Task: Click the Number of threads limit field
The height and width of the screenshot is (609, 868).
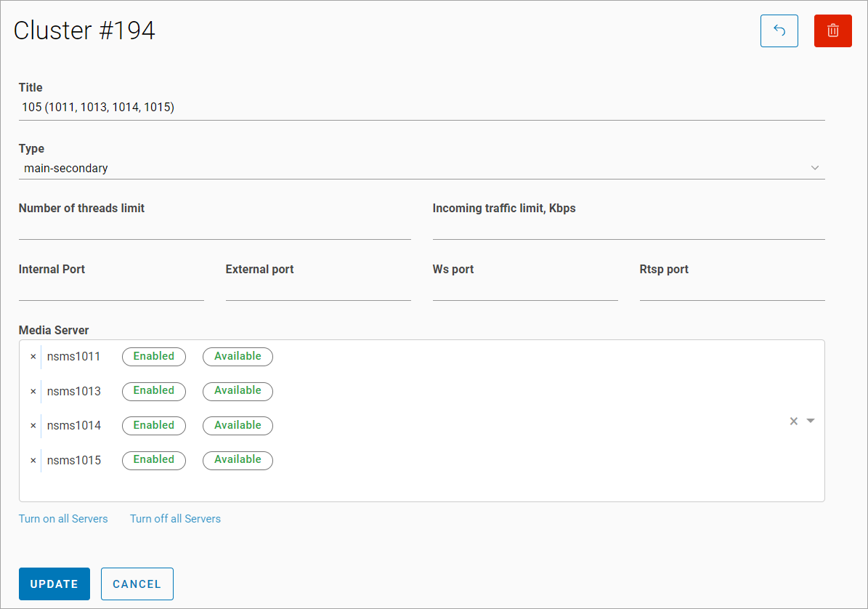Action: click(x=214, y=229)
